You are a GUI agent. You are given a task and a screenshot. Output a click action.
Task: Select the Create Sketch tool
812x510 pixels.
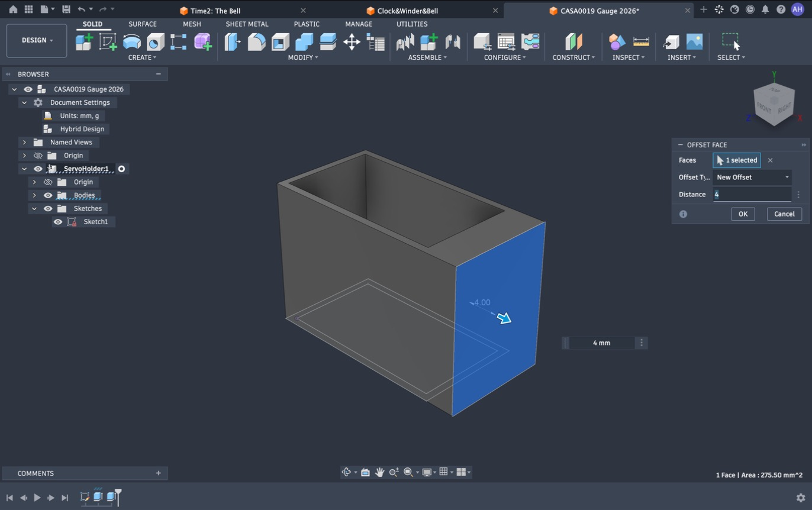pyautogui.click(x=108, y=42)
